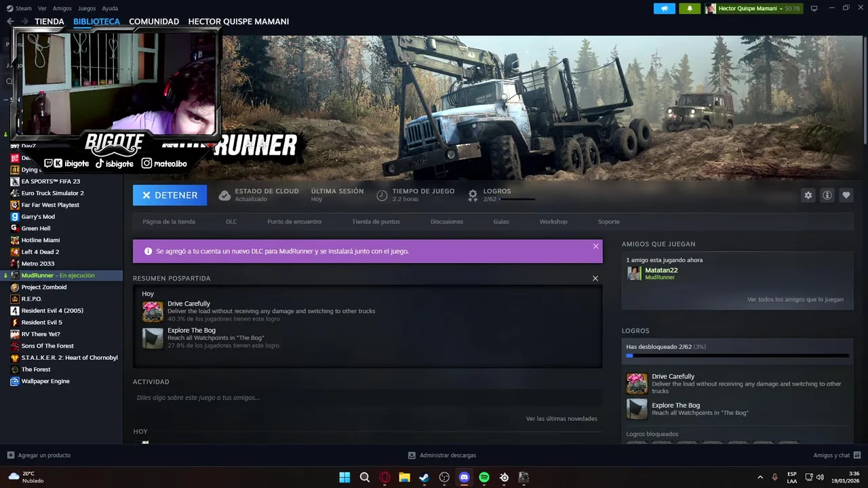Select the Project Zomboid game icon
This screenshot has height=488, width=868.
[x=15, y=287]
